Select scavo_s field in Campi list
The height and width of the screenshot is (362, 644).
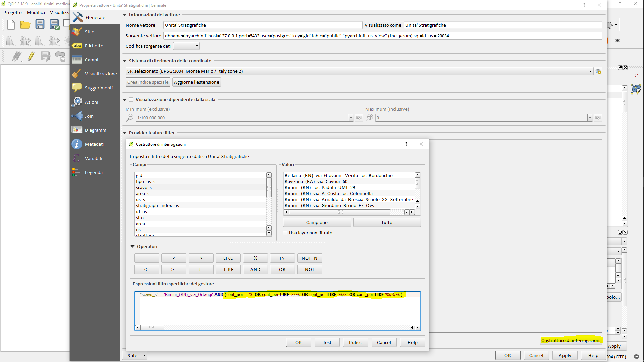tap(200, 187)
